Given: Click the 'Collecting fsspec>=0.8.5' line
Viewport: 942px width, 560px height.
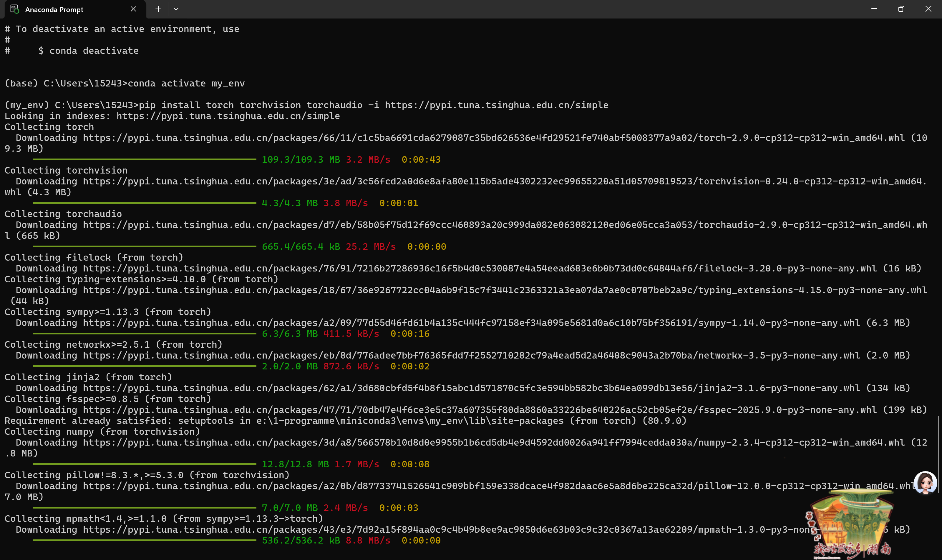Looking at the screenshot, I should [x=108, y=399].
